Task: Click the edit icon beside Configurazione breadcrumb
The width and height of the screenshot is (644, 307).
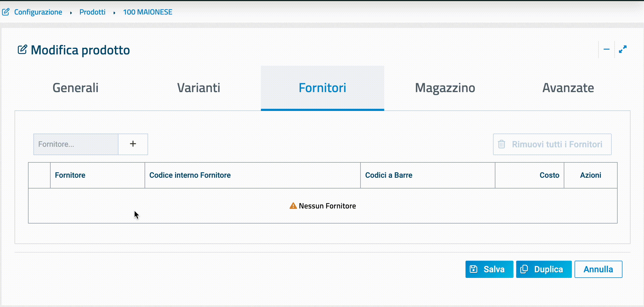Action: [6, 12]
